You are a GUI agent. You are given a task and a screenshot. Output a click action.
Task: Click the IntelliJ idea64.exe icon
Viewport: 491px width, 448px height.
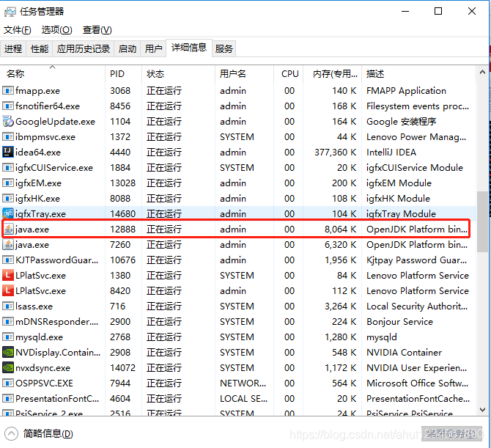point(8,153)
